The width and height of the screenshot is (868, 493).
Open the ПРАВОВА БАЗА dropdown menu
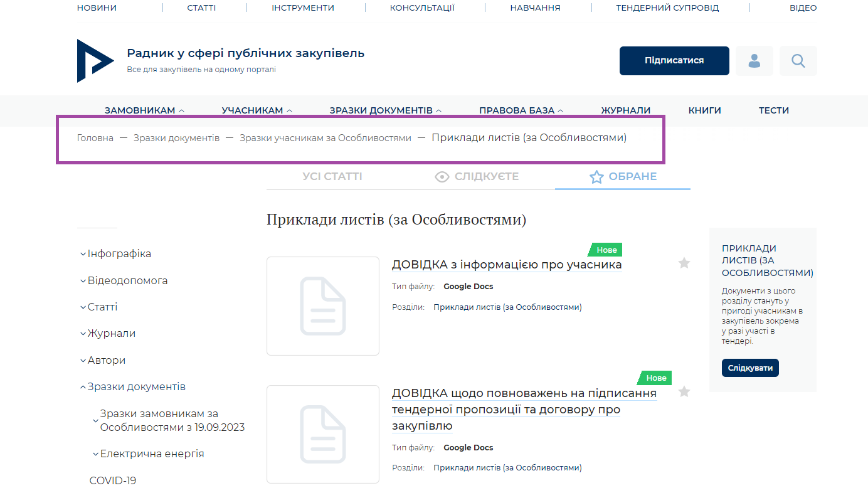tap(521, 110)
